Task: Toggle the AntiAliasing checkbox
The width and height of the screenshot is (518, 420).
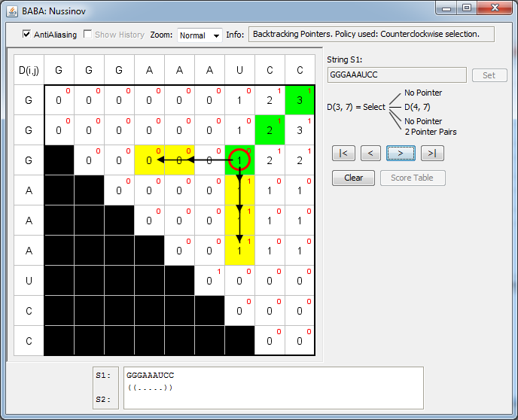Action: [27, 35]
